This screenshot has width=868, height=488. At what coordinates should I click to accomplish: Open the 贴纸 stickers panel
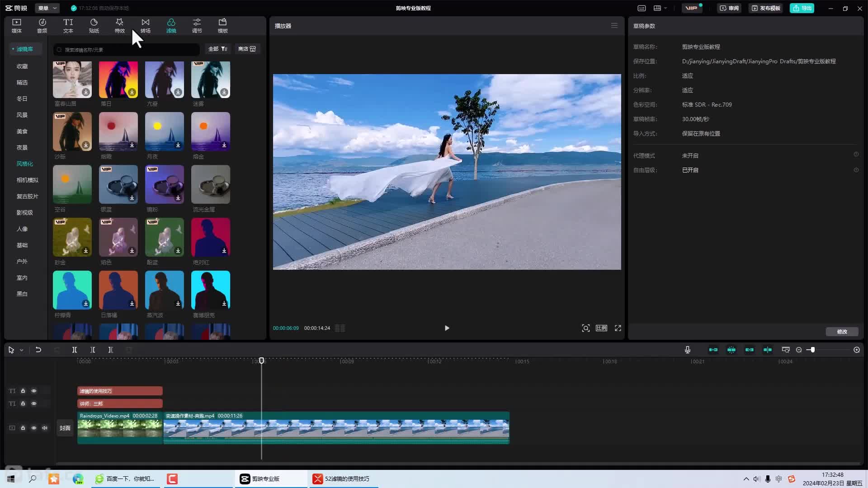coord(94,26)
